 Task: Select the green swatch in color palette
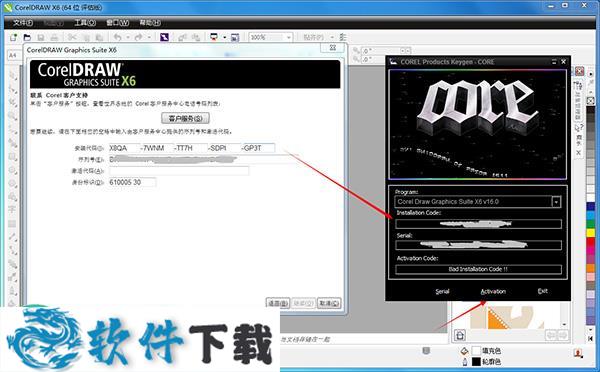pos(590,224)
